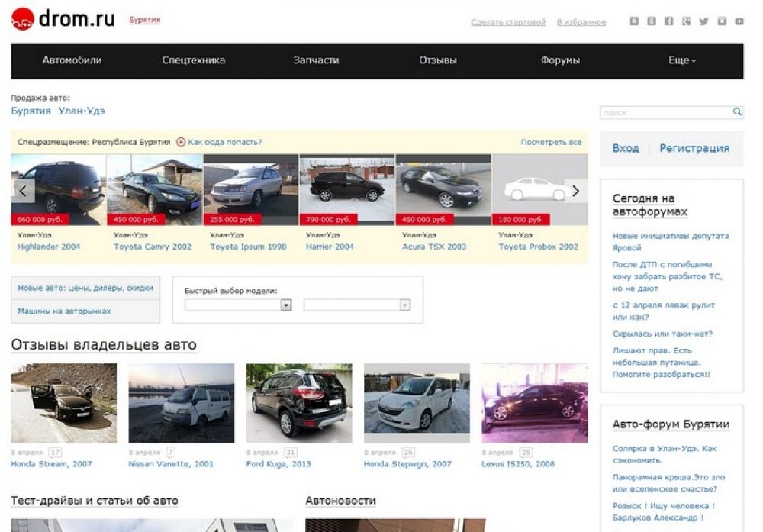The width and height of the screenshot is (763, 532).
Task: Click the search magnifier icon
Action: click(x=737, y=112)
